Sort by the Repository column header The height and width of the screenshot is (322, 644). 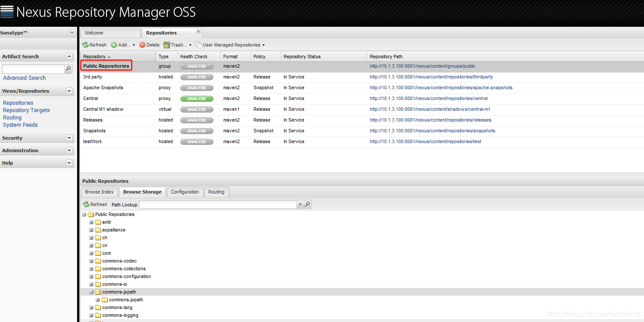coord(118,56)
